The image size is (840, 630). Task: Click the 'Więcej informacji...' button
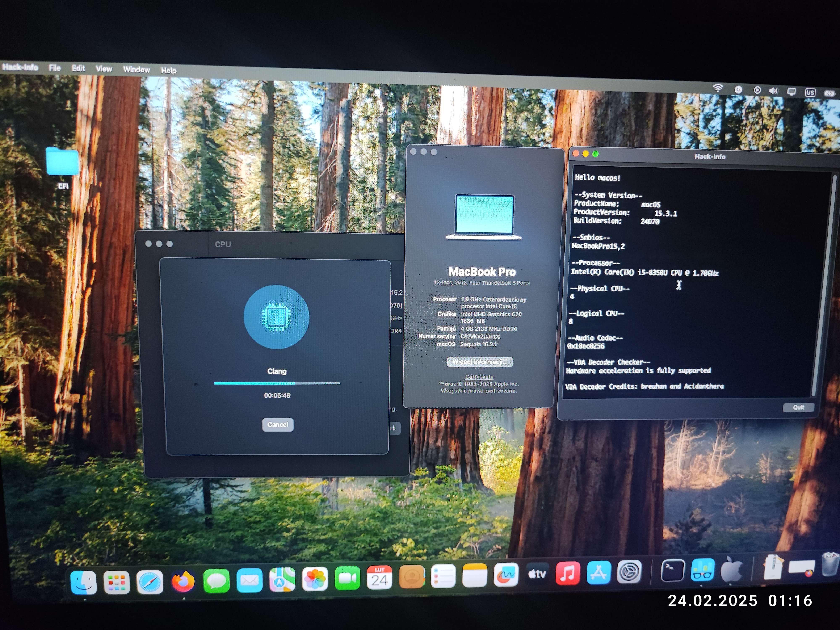(480, 362)
